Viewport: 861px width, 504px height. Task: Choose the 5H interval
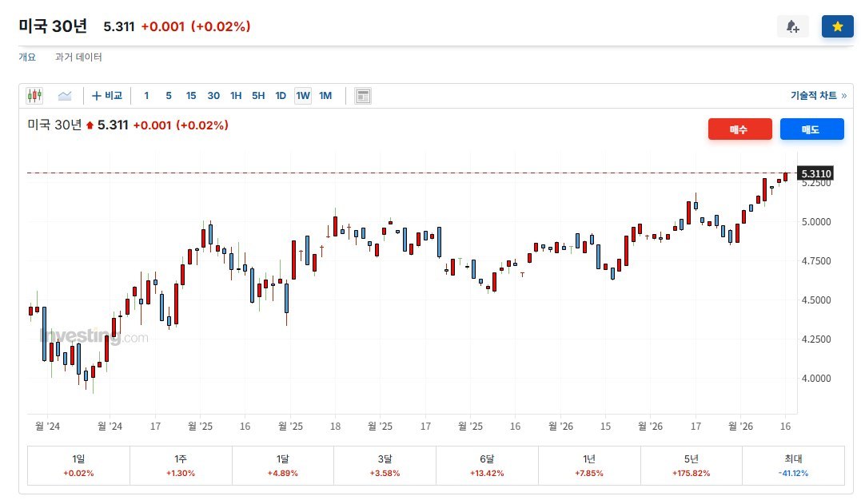(x=258, y=95)
